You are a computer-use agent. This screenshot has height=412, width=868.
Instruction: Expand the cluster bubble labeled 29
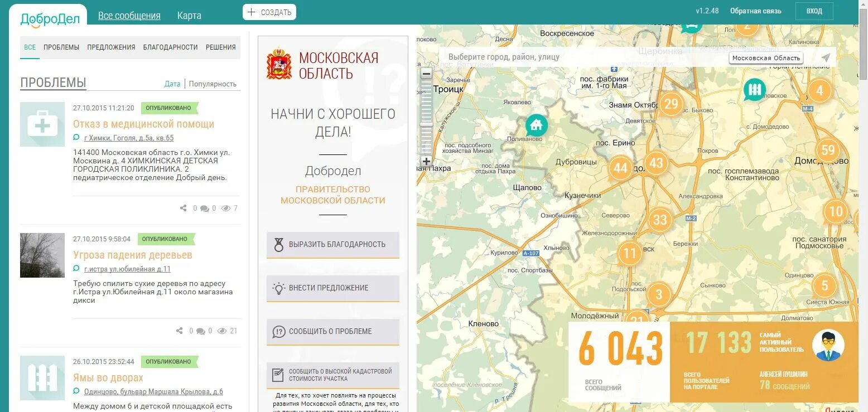click(x=671, y=103)
